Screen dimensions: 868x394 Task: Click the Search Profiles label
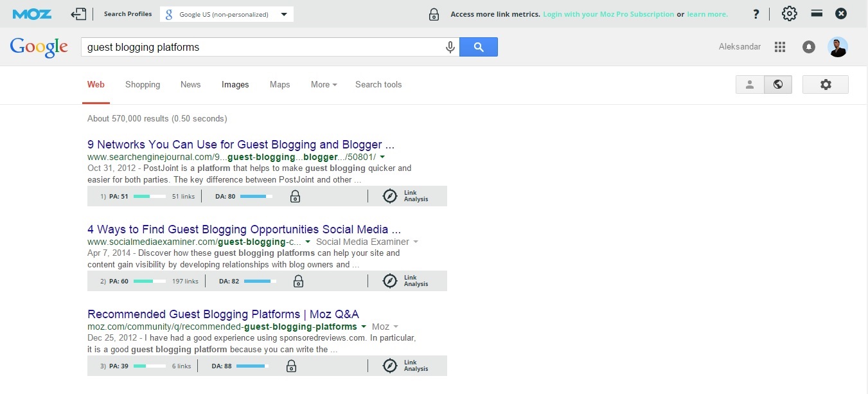click(128, 14)
